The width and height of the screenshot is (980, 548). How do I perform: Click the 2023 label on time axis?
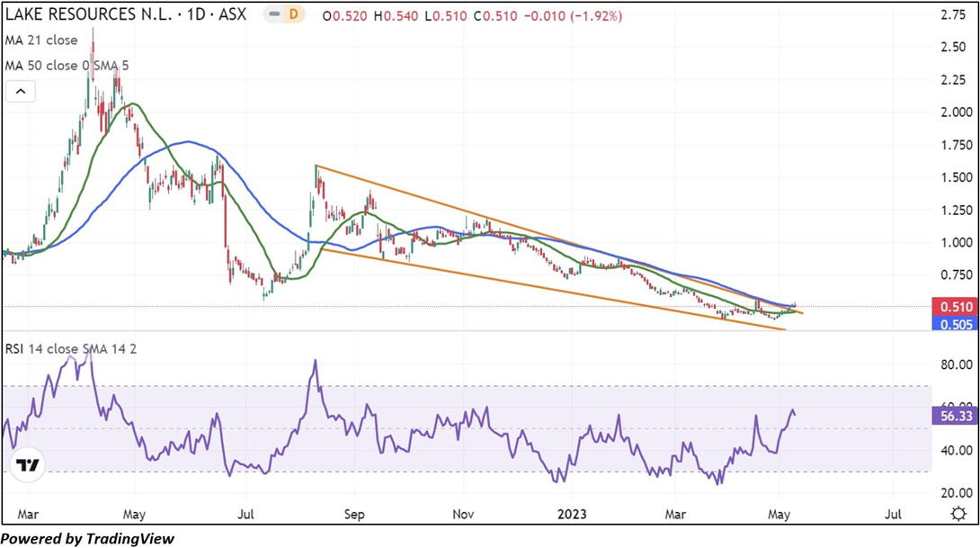coord(572,514)
